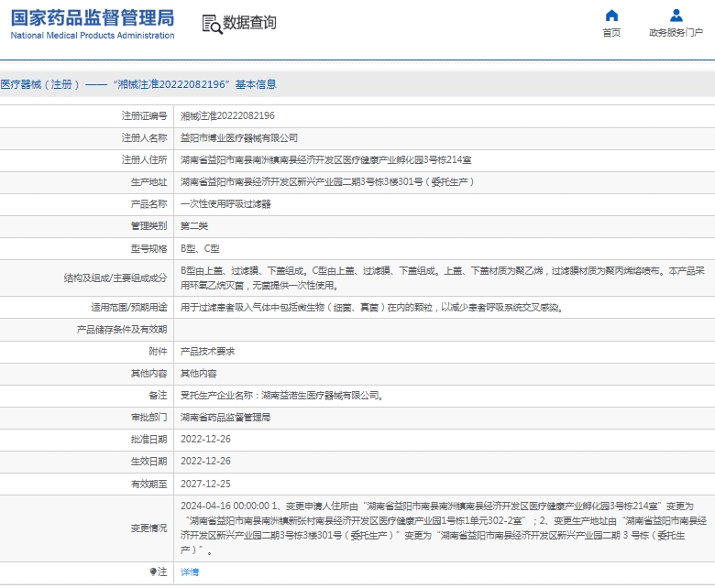Select remark 受托生产企业名称：湖南益诺生医疗器械有限公司
This screenshot has width=715, height=588.
282,396
